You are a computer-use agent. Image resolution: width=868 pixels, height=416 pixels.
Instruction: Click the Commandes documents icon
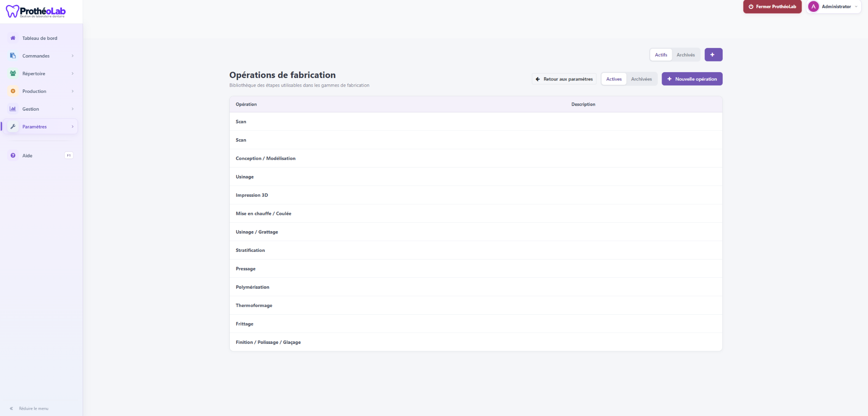click(x=13, y=56)
